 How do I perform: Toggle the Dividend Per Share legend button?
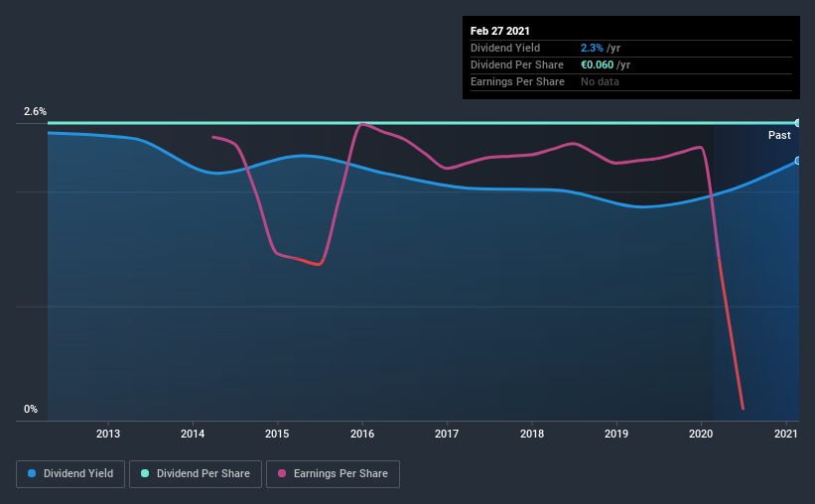[x=196, y=474]
